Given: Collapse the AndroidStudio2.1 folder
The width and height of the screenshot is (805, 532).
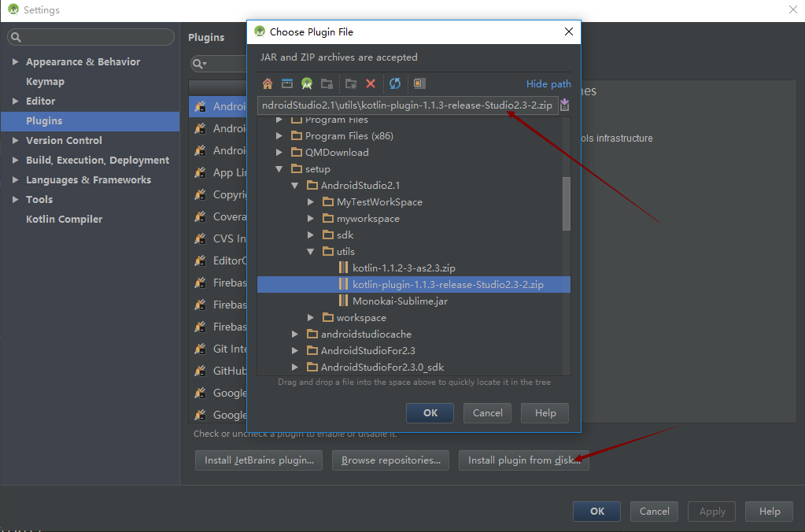Looking at the screenshot, I should 294,186.
